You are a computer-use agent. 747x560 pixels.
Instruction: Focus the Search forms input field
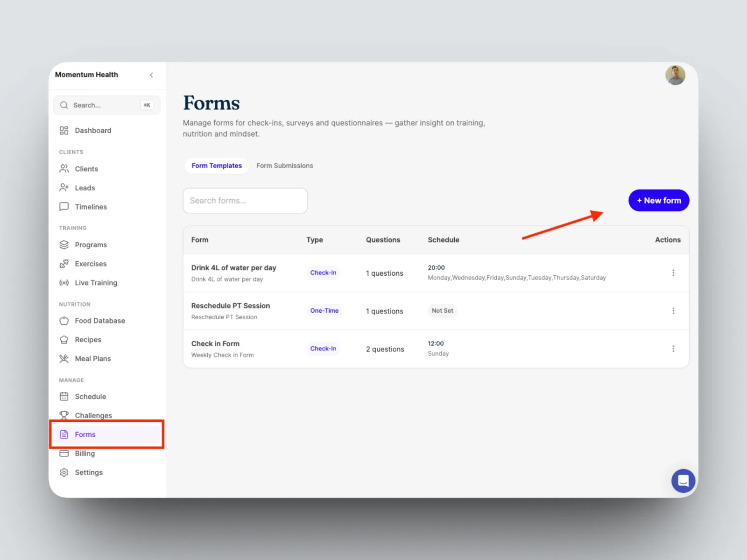pyautogui.click(x=245, y=201)
